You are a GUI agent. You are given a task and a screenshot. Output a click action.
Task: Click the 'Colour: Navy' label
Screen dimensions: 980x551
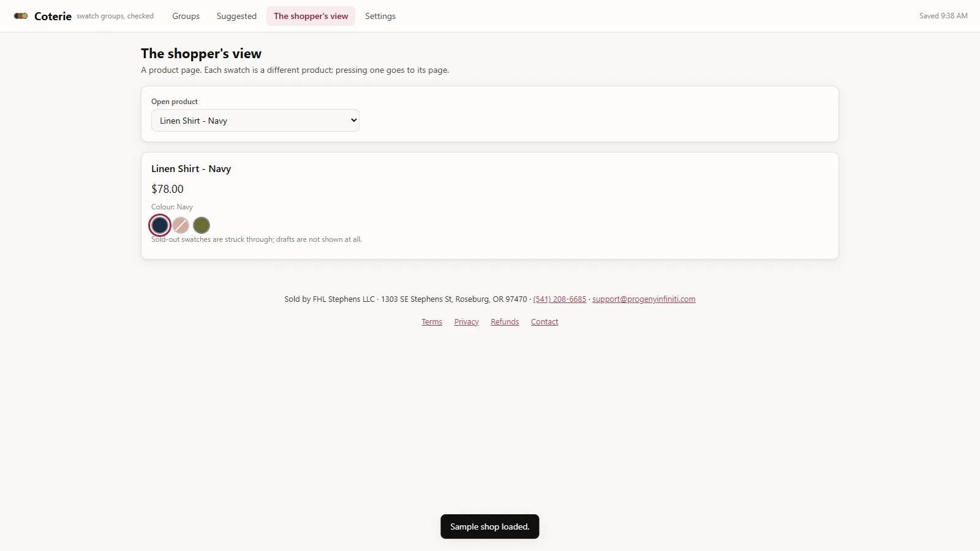coord(172,207)
